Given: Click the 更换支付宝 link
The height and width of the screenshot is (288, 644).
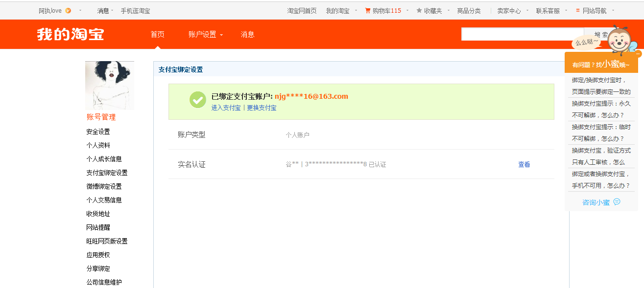Looking at the screenshot, I should click(x=262, y=108).
